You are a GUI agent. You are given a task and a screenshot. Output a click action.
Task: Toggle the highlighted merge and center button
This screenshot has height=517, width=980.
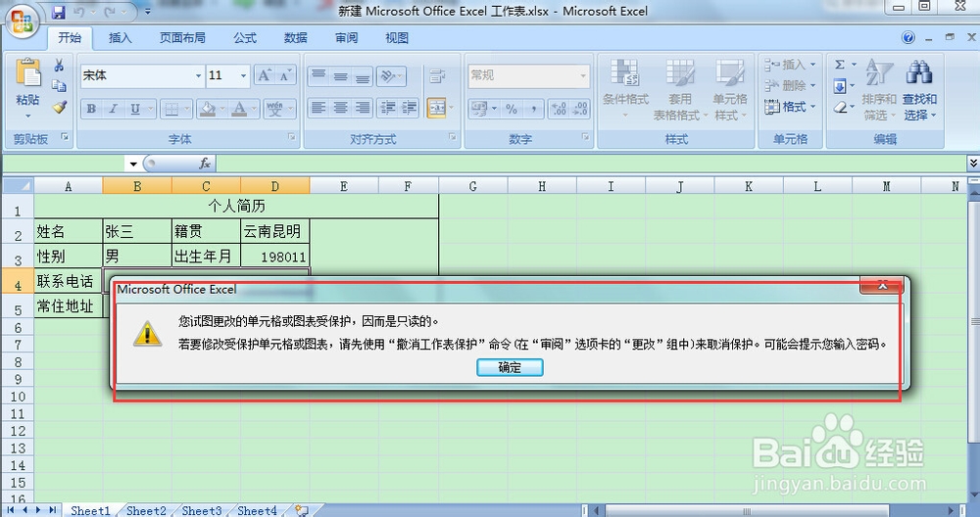coord(436,108)
